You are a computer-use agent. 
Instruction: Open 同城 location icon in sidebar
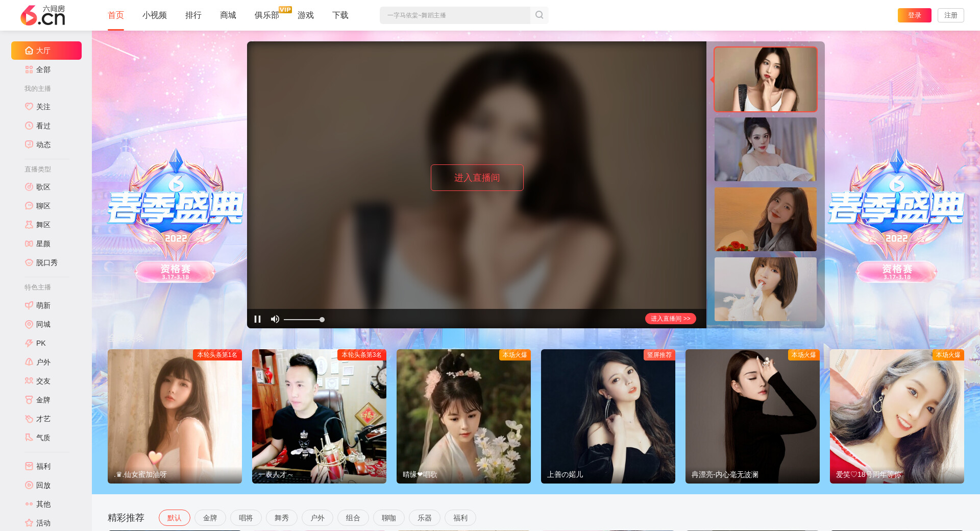pos(29,324)
